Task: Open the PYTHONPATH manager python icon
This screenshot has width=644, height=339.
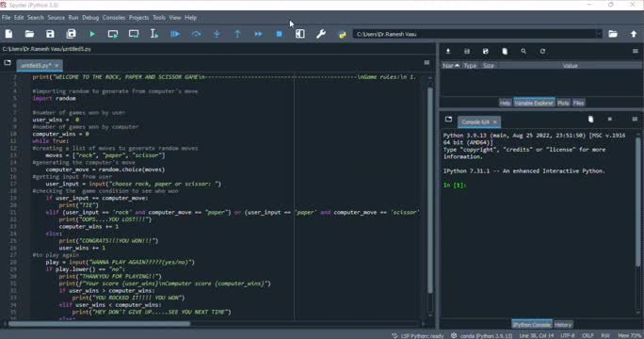Action: (x=342, y=34)
